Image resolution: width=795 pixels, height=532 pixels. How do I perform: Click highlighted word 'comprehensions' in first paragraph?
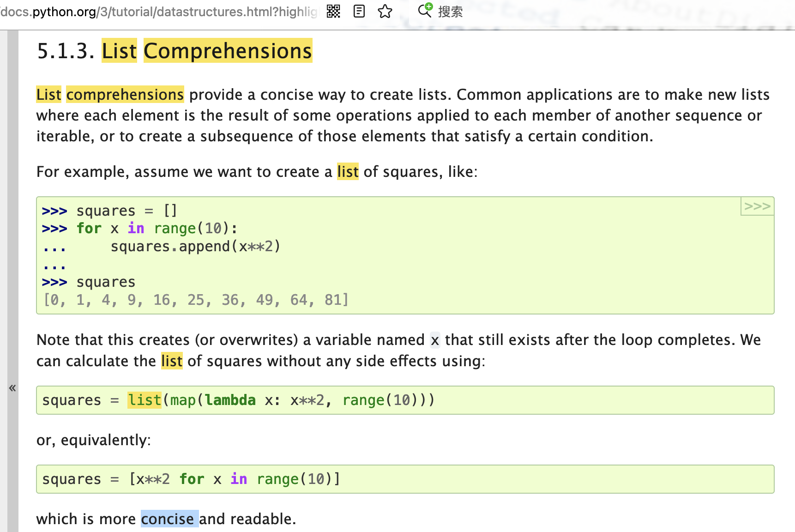tap(125, 95)
